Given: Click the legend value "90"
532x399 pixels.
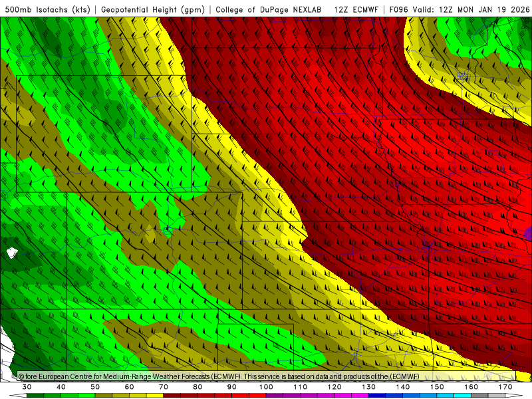Looking at the screenshot, I should pyautogui.click(x=232, y=387).
